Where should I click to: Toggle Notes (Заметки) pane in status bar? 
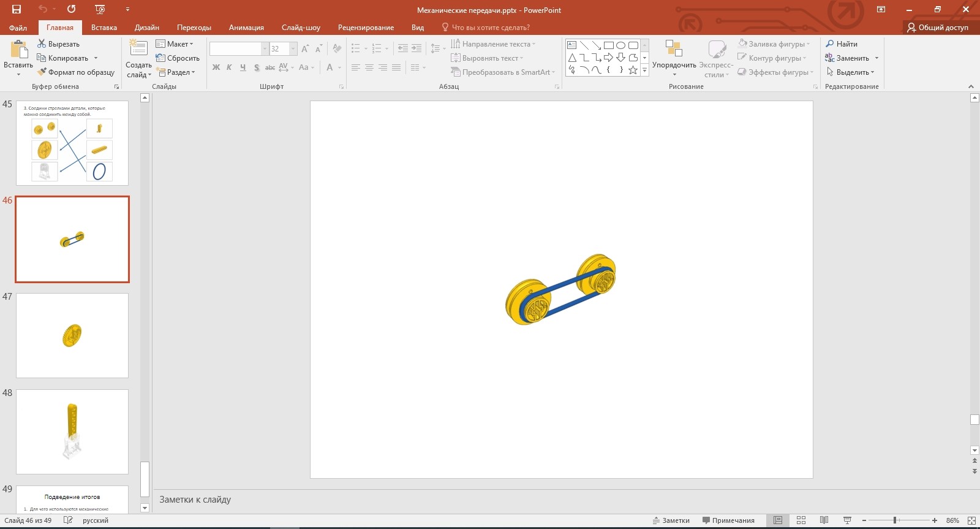[671, 520]
